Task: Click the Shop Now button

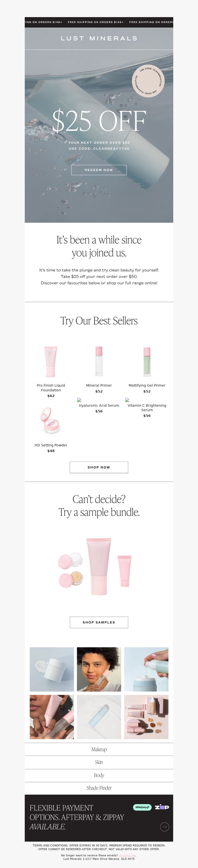Action: tap(99, 467)
